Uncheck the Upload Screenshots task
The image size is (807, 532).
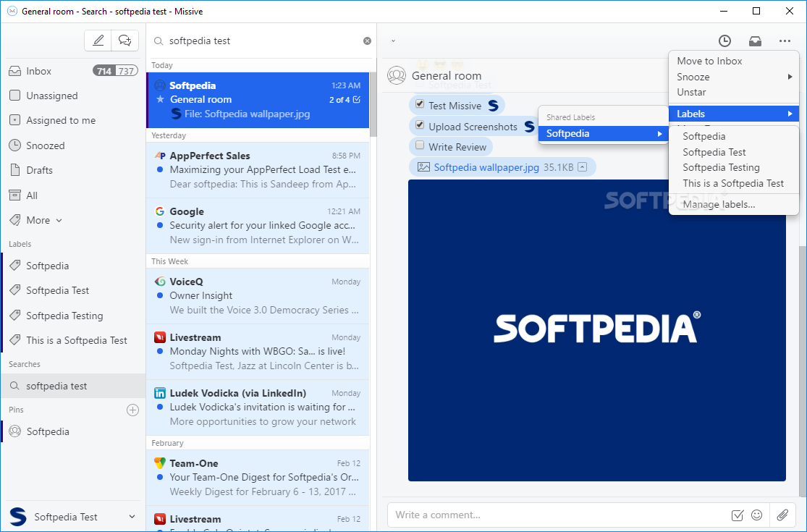pyautogui.click(x=420, y=125)
